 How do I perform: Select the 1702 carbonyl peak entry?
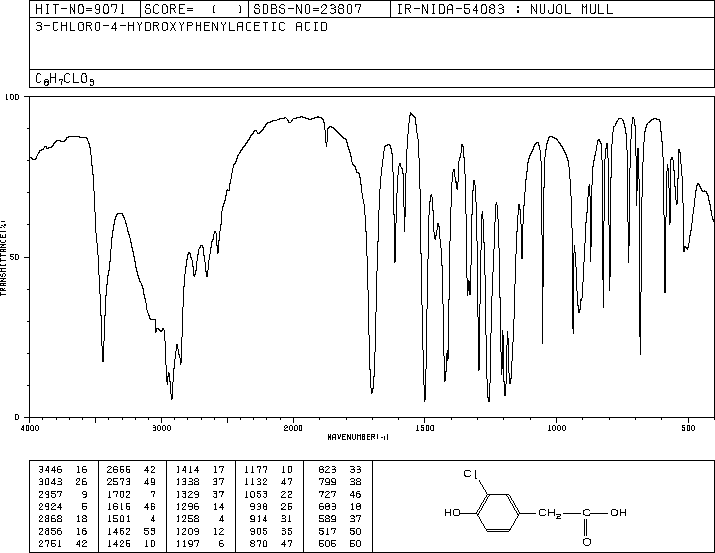(x=119, y=494)
